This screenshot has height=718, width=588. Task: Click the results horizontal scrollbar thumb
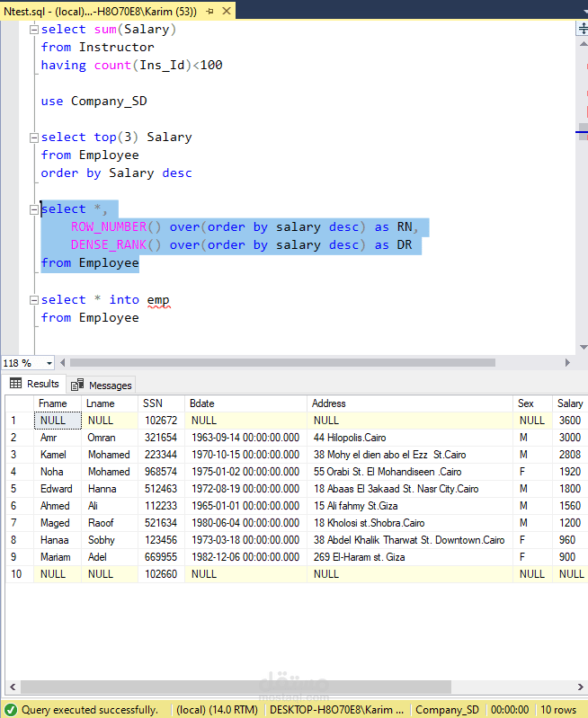[x=236, y=687]
